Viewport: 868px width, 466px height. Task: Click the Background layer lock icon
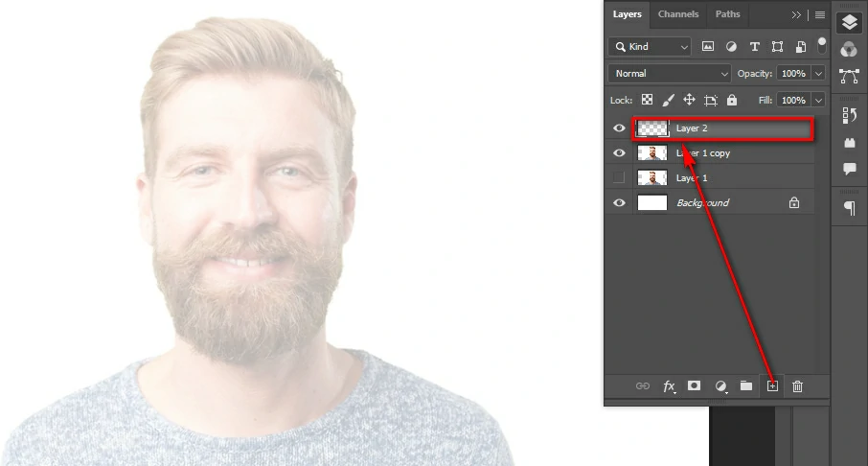[794, 203]
